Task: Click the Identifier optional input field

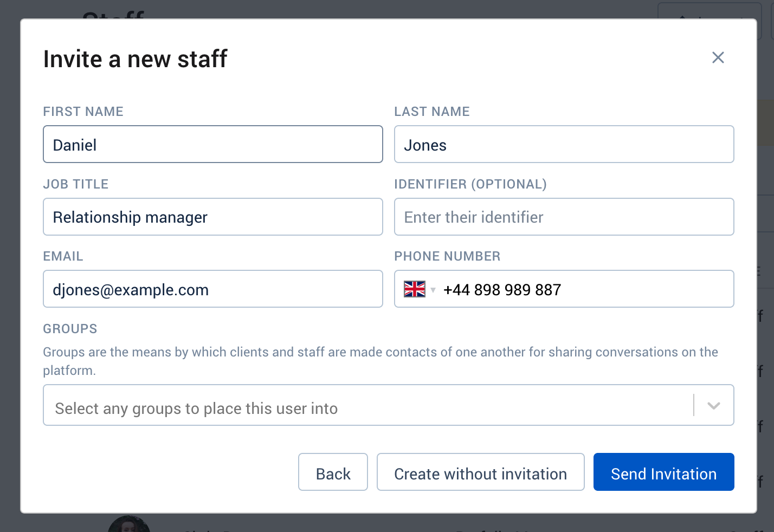Action: [x=564, y=217]
